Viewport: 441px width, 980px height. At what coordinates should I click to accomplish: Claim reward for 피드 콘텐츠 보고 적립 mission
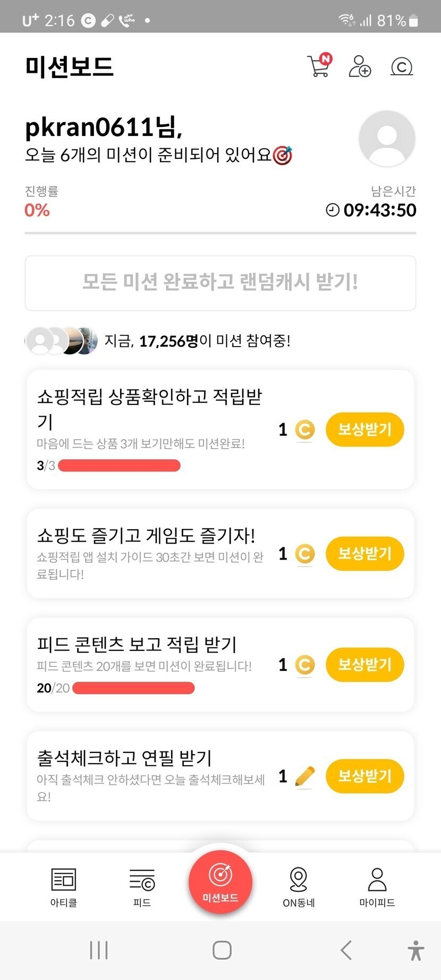[364, 665]
